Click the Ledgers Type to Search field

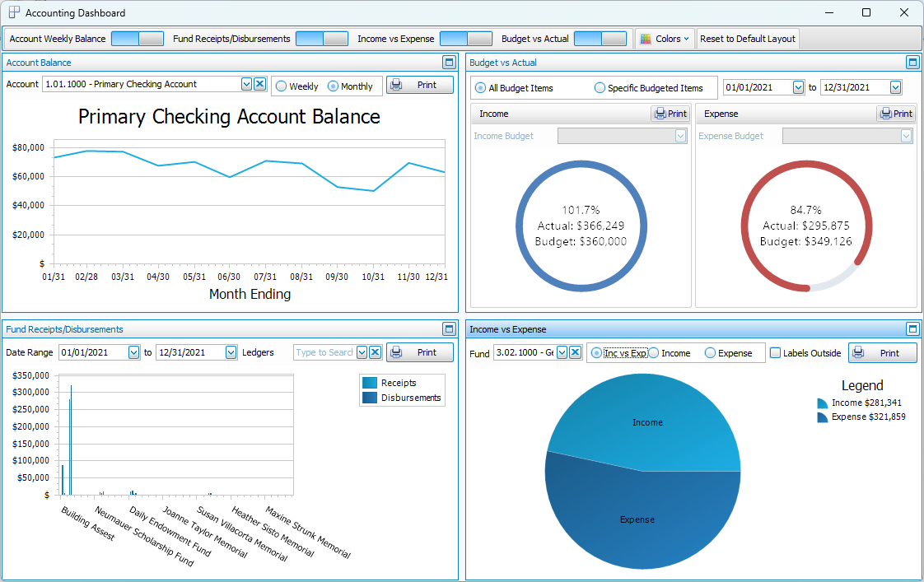(324, 352)
